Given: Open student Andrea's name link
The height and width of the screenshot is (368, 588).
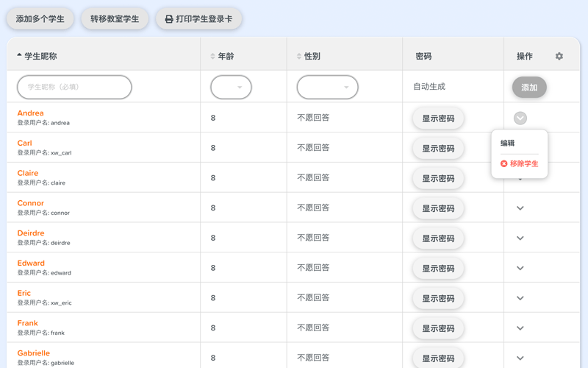Looking at the screenshot, I should 30,113.
